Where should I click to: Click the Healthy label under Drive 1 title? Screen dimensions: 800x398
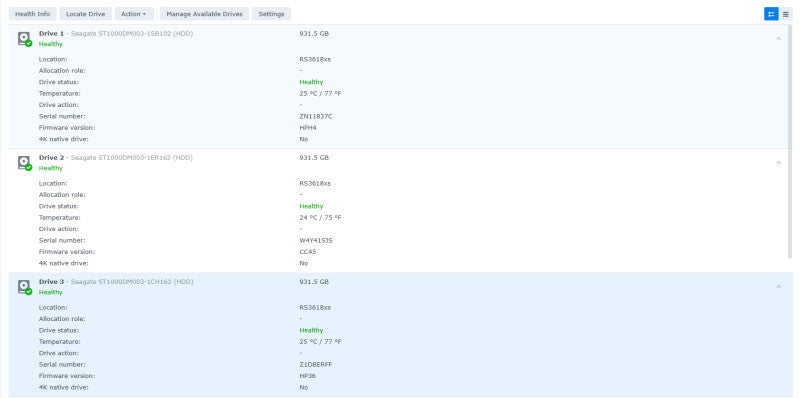pyautogui.click(x=51, y=44)
